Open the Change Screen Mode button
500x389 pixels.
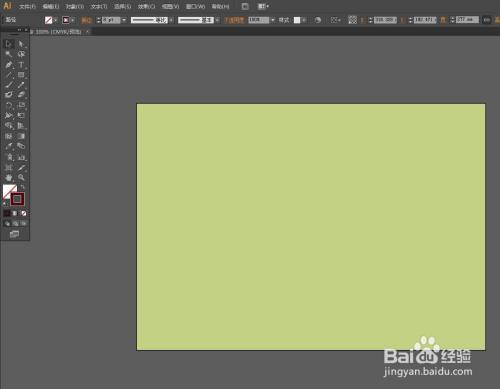[14, 234]
